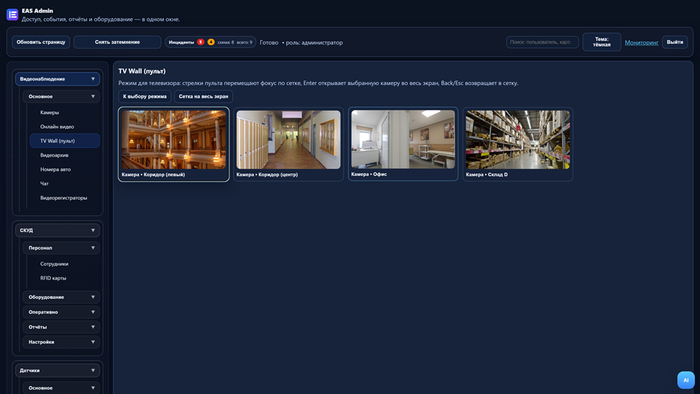Collapse the «СКУД» section

(x=58, y=230)
